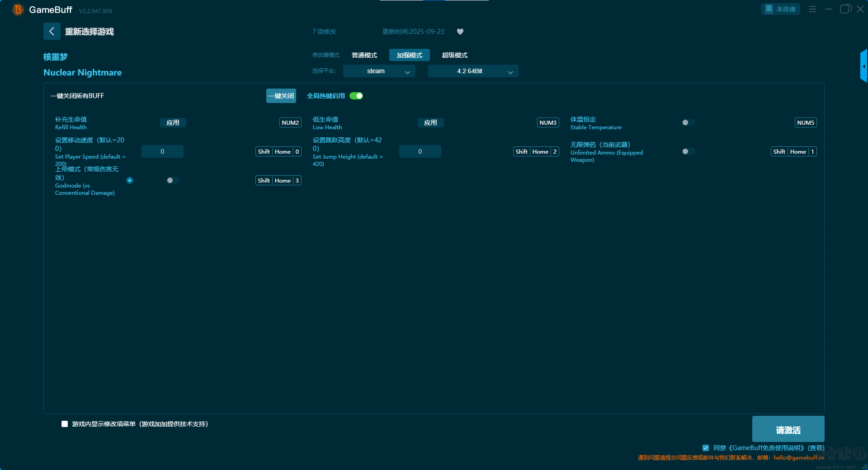Viewport: 868px width, 470px height.
Task: Turn on the Godmode toggle
Action: pos(172,180)
